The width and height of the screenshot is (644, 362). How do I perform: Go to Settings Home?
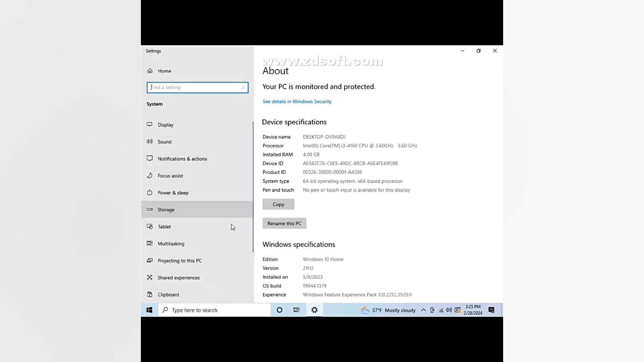(197, 71)
